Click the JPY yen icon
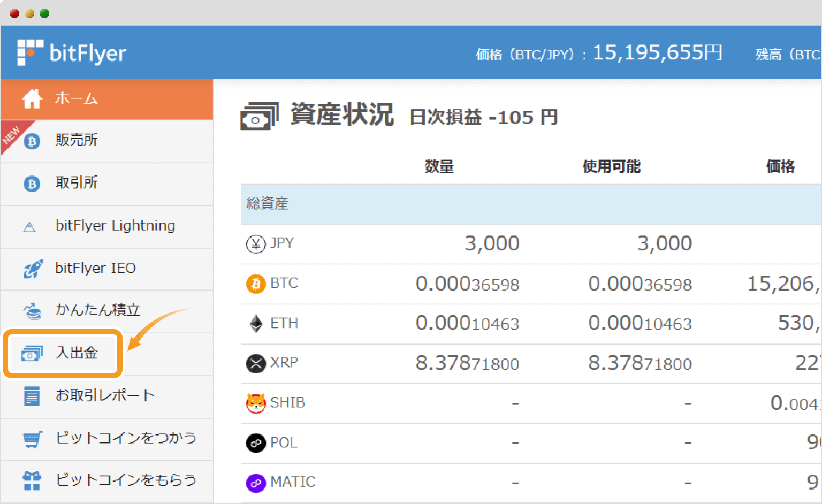This screenshot has height=504, width=822. click(x=255, y=243)
